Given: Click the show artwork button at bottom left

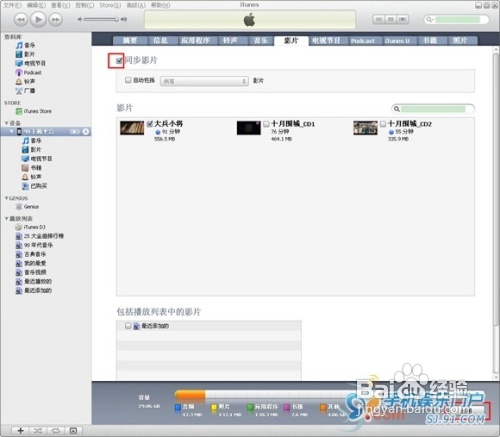Looking at the screenshot, I should click(73, 431).
